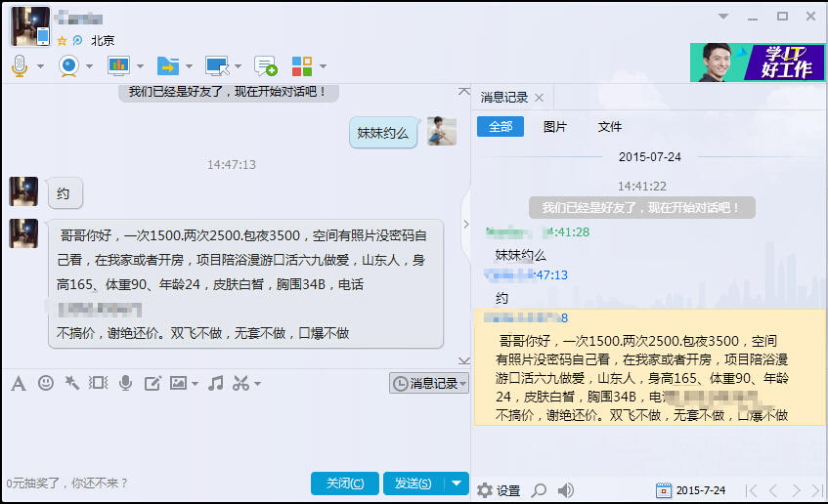Open font settings letter A icon

(19, 384)
